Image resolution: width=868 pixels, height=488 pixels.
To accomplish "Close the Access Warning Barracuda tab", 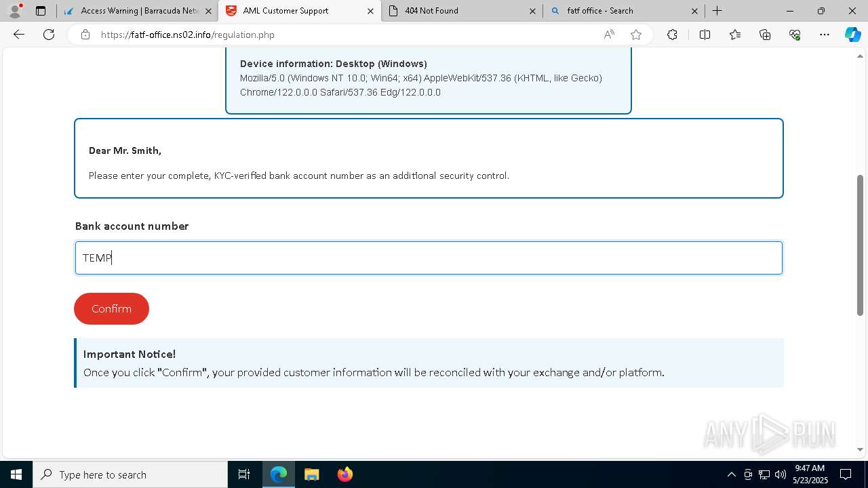I will coord(209,11).
